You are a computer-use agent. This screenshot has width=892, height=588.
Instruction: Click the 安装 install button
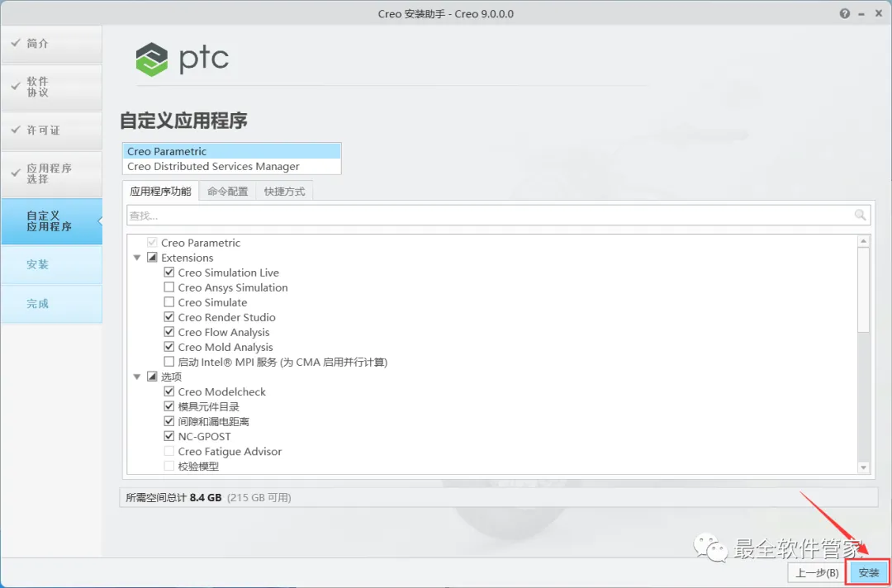pos(869,572)
